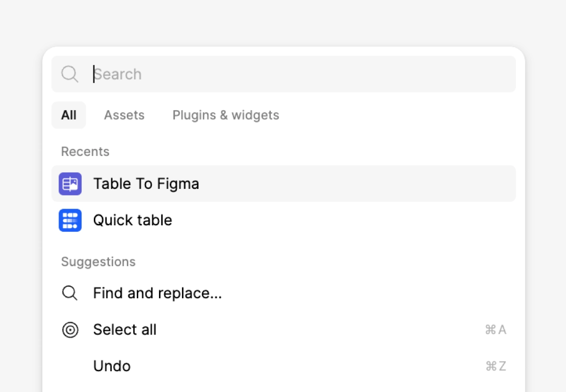Image resolution: width=566 pixels, height=392 pixels.
Task: Choose Find and replace... suggestion
Action: click(283, 293)
